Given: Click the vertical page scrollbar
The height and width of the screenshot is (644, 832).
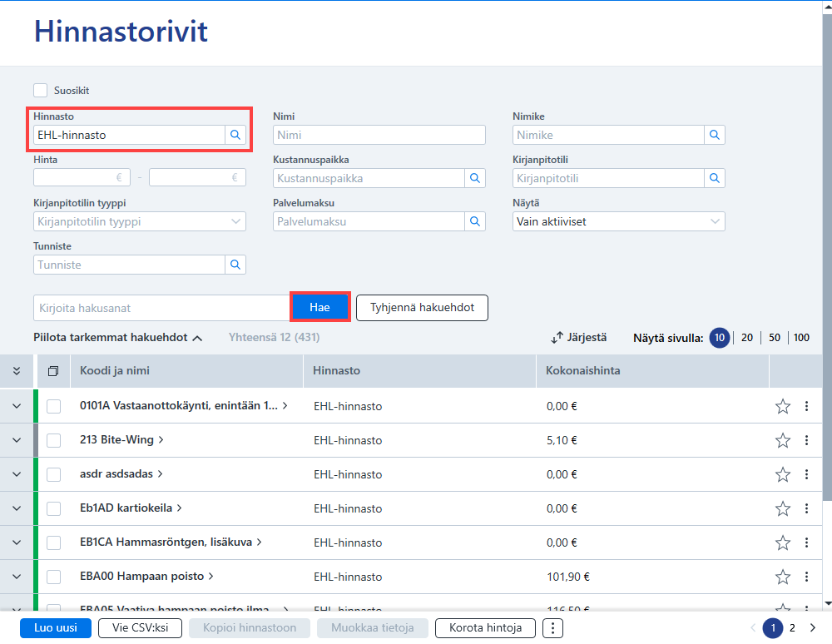Looking at the screenshot, I should [827, 258].
